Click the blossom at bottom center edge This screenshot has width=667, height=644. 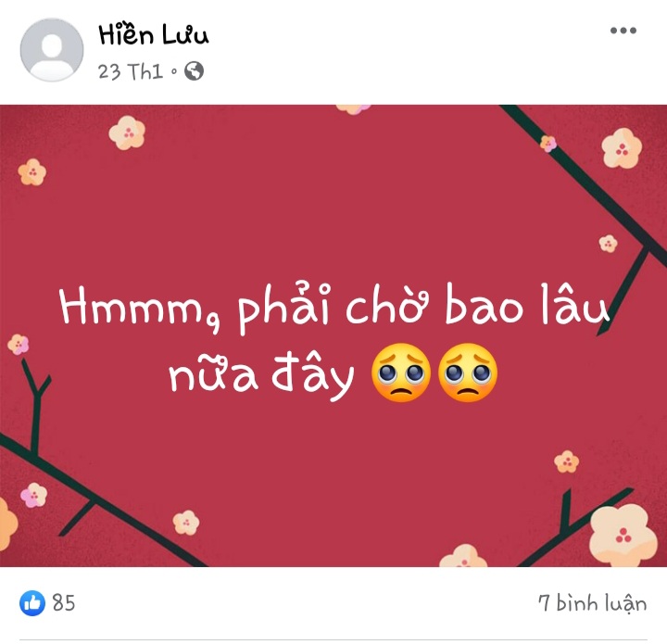[463, 556]
